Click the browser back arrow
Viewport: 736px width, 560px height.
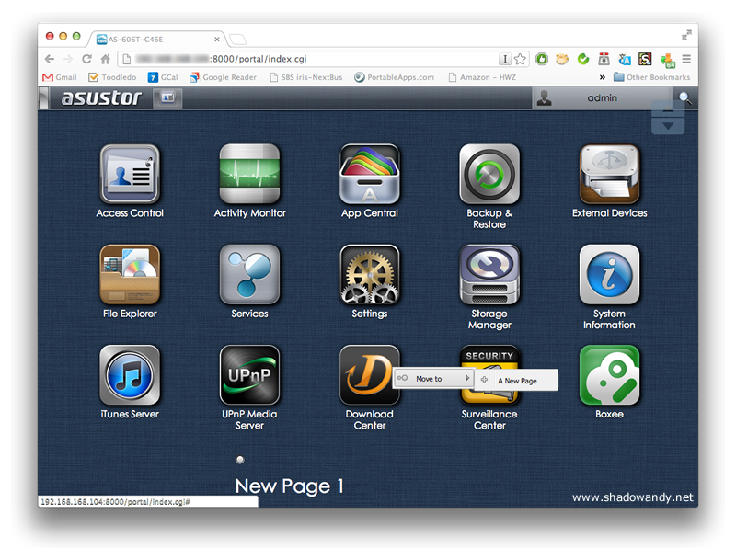click(x=50, y=59)
